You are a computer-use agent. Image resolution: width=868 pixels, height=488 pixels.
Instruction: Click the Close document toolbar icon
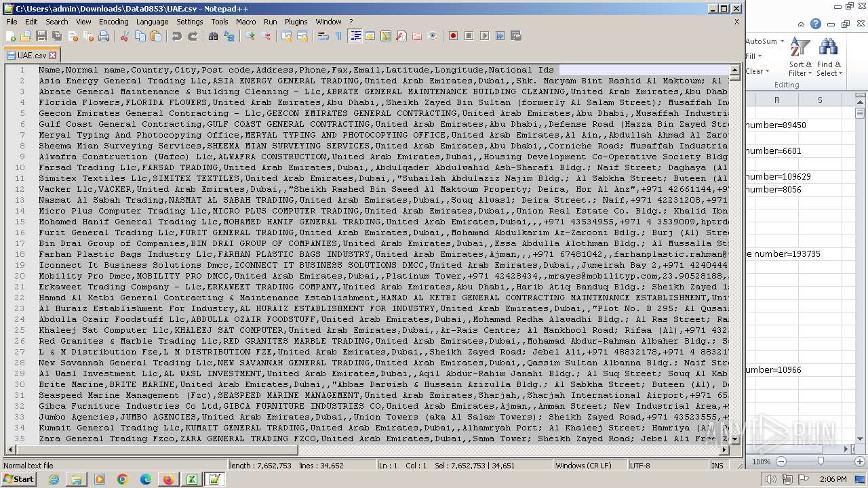tap(73, 36)
